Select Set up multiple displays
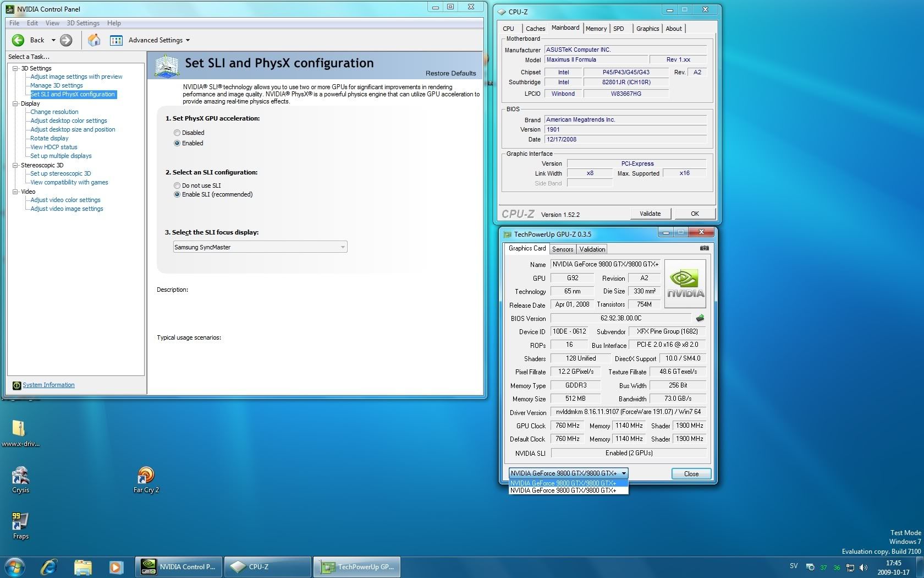 click(61, 156)
